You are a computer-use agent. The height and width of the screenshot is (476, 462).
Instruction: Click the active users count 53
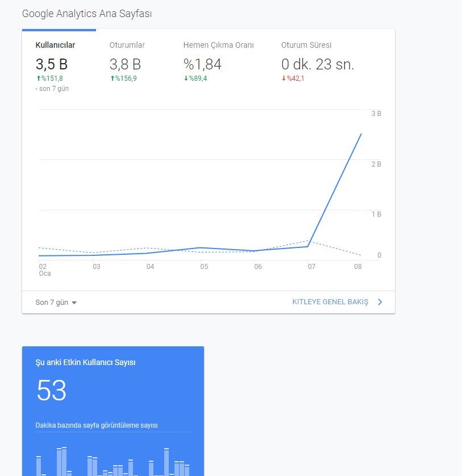pos(51,390)
